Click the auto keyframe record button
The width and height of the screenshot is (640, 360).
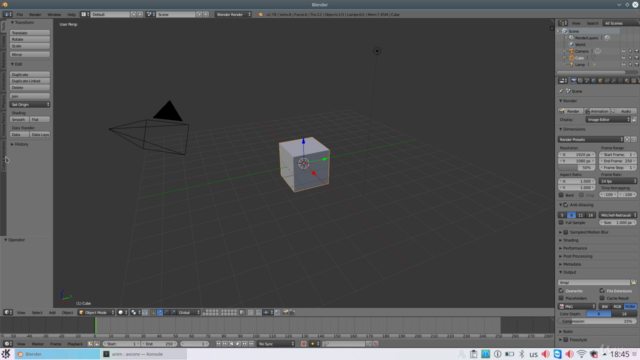[x=303, y=344]
